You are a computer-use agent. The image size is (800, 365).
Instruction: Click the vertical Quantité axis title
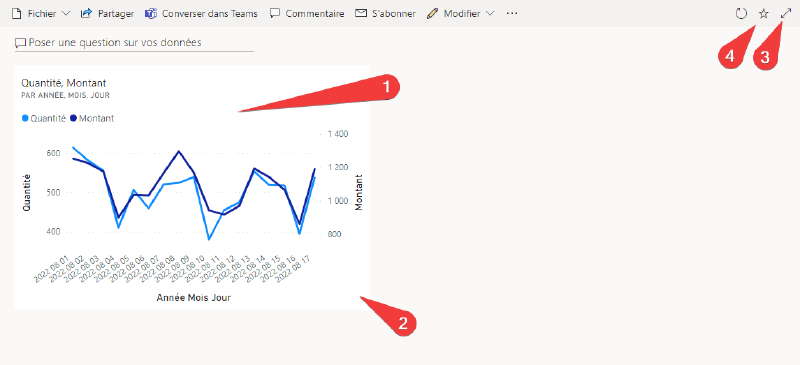tap(27, 192)
